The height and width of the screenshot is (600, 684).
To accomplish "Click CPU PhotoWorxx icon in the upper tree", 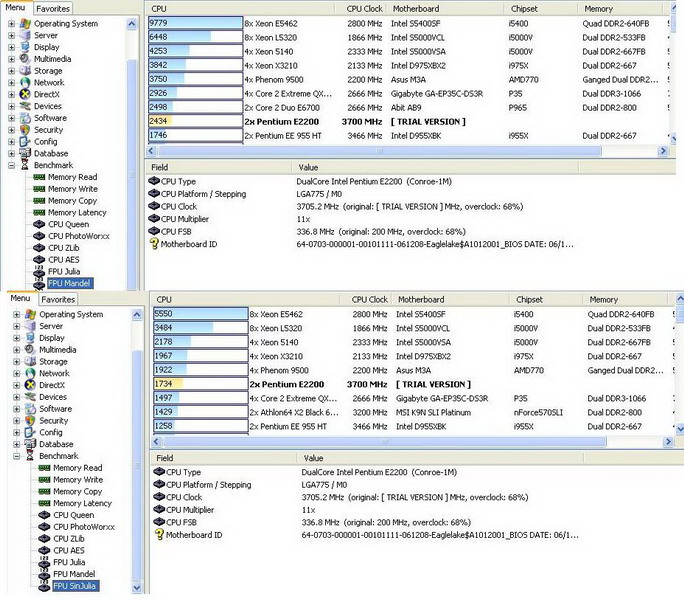I will 39,236.
